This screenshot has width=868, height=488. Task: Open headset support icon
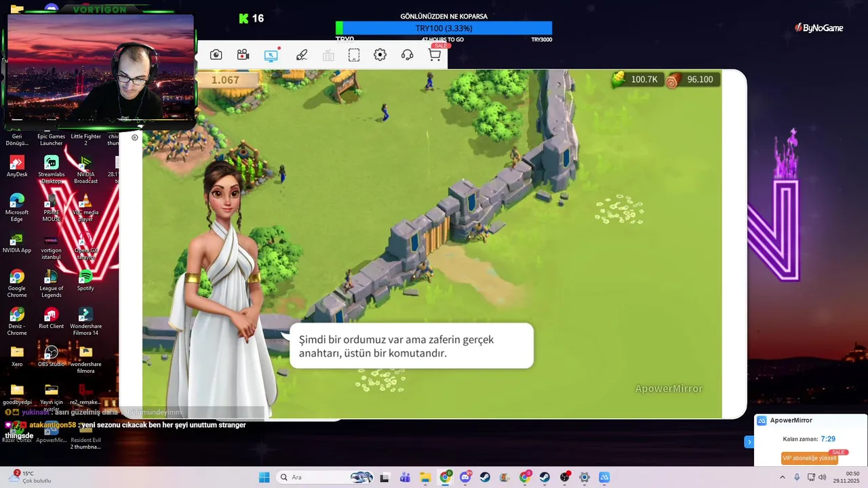[x=407, y=55]
